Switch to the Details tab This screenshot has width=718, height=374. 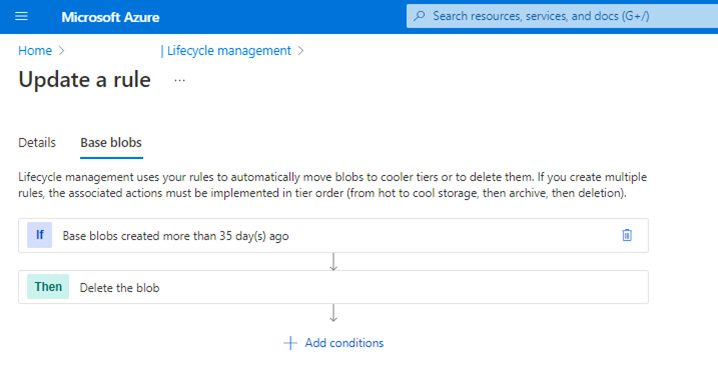coord(37,142)
